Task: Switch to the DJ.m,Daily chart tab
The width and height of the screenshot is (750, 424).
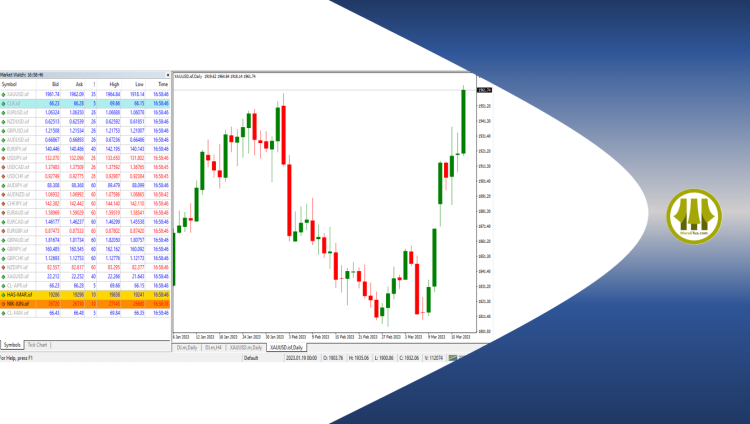Action: [187, 347]
